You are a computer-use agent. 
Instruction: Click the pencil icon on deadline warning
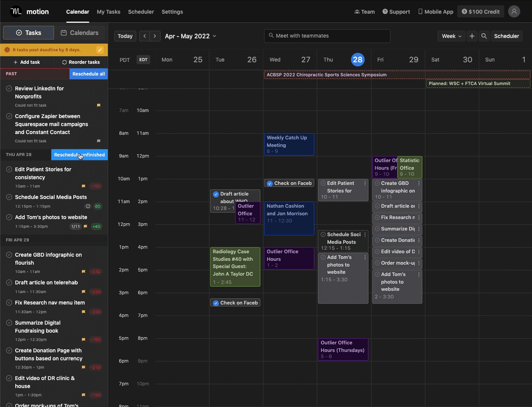click(100, 50)
